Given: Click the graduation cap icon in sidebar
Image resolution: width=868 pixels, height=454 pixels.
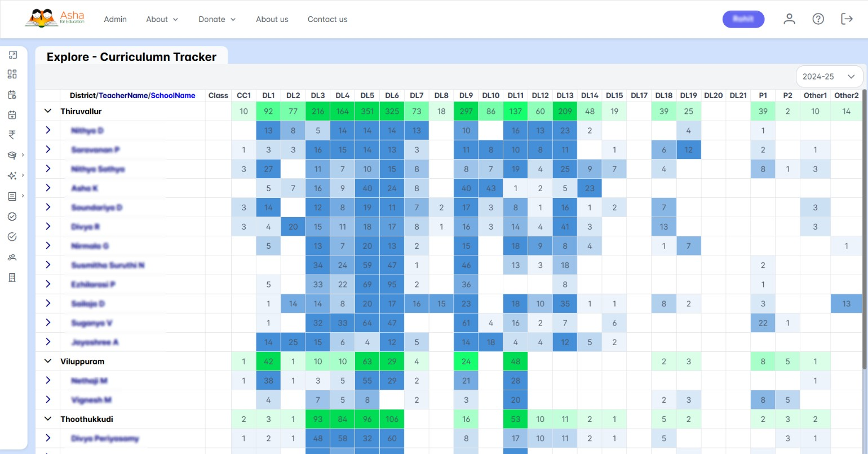Looking at the screenshot, I should 12,155.
